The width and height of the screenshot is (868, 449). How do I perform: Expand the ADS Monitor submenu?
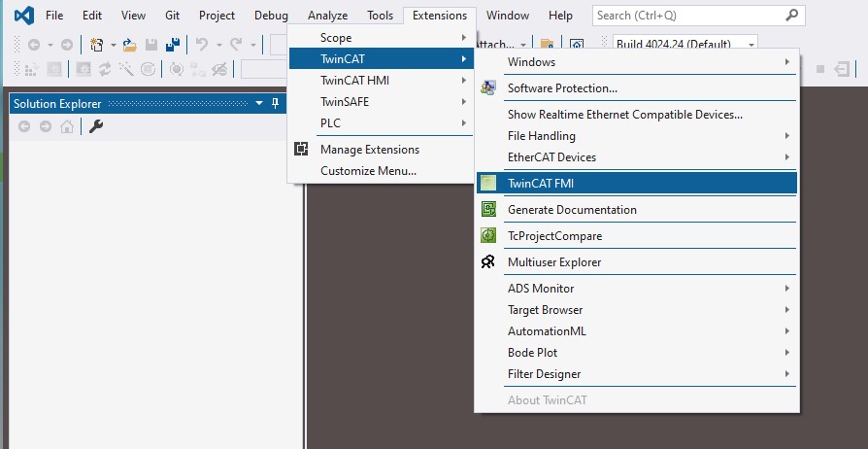(637, 289)
